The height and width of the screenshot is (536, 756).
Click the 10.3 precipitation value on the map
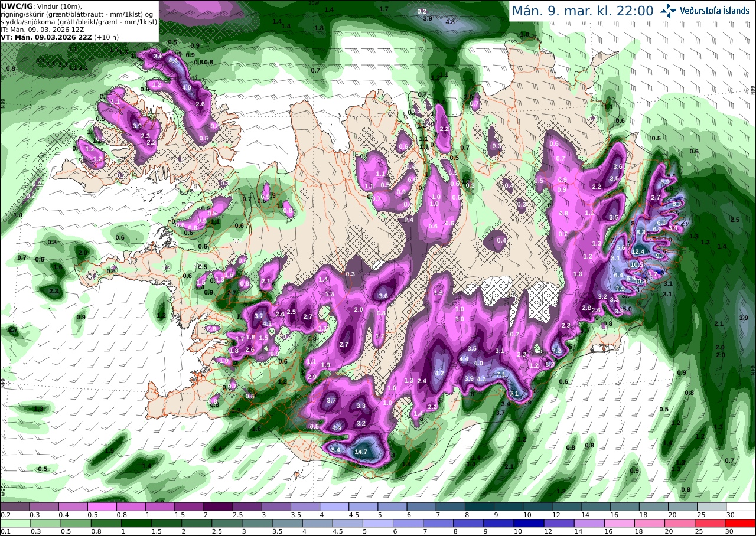[641, 282]
